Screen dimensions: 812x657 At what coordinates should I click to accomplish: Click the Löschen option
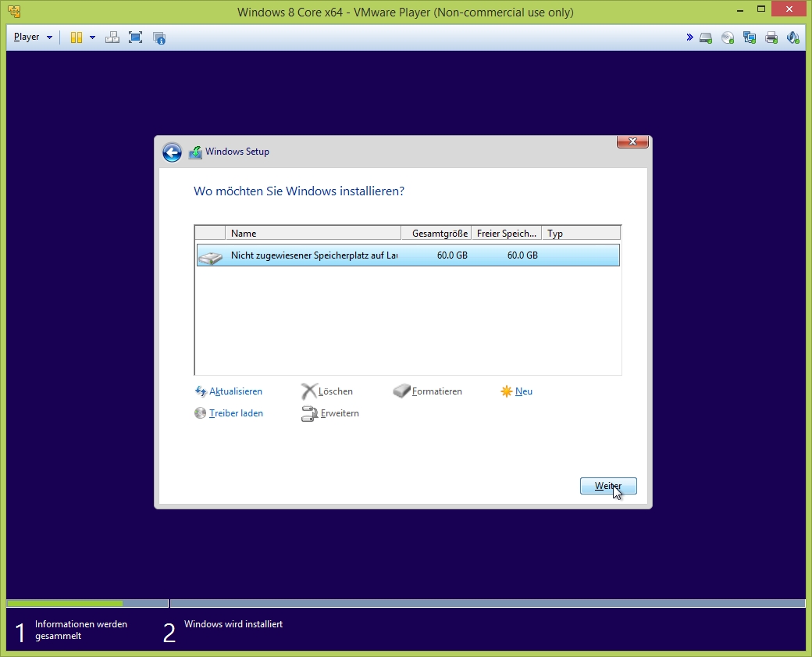336,391
